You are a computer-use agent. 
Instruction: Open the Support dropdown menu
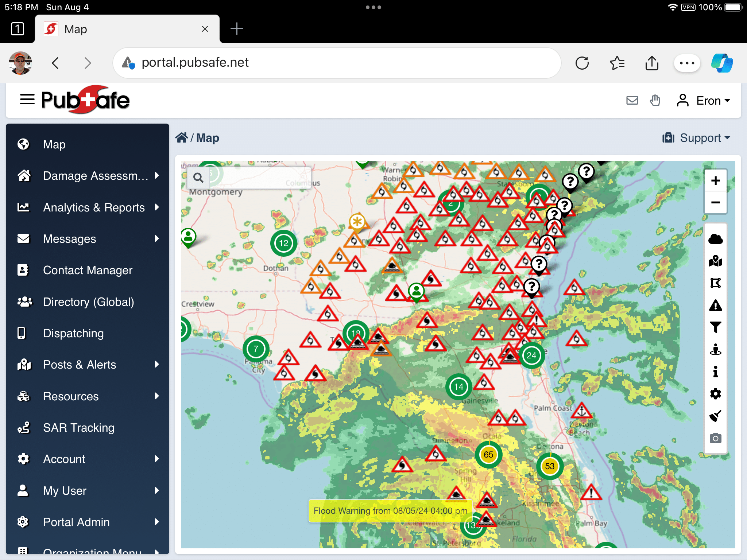(x=696, y=138)
